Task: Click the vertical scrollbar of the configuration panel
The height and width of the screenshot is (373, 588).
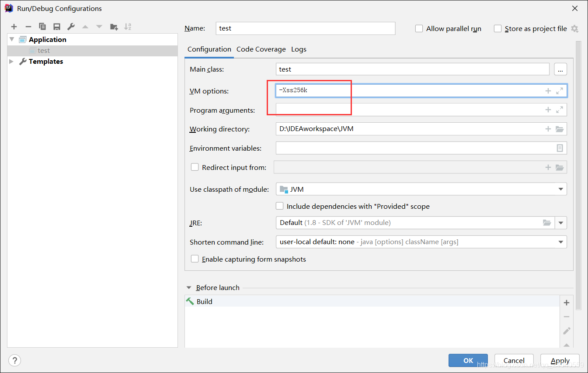Action: coord(578,175)
